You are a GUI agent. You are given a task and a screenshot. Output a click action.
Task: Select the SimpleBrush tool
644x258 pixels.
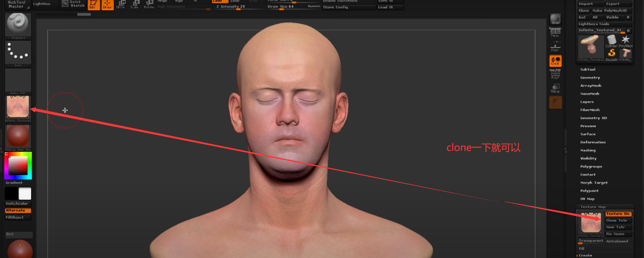click(x=611, y=55)
